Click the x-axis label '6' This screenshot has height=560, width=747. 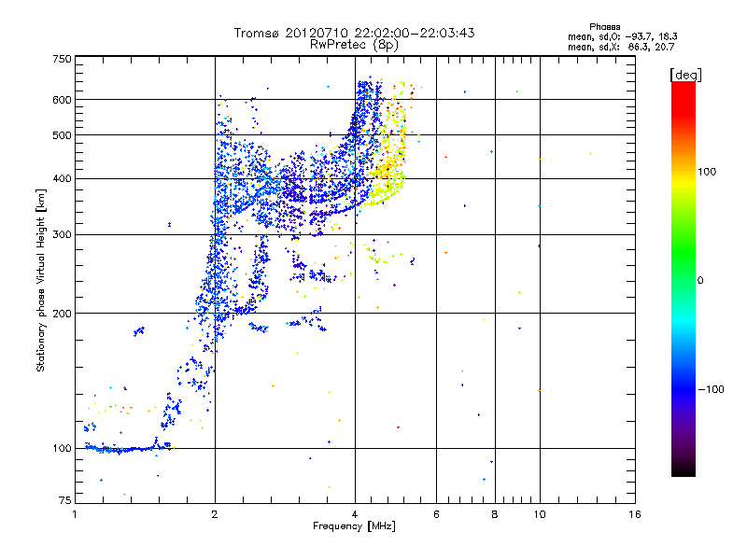click(x=436, y=514)
